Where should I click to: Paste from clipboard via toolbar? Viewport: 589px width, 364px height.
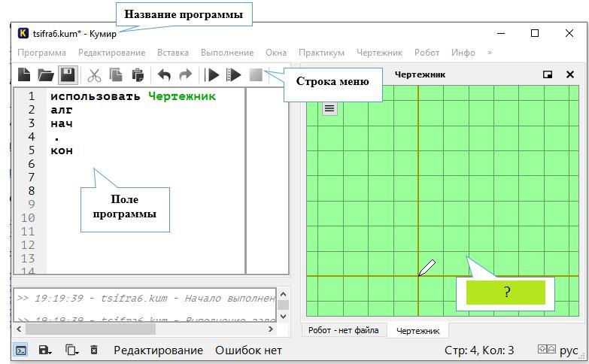tap(138, 74)
